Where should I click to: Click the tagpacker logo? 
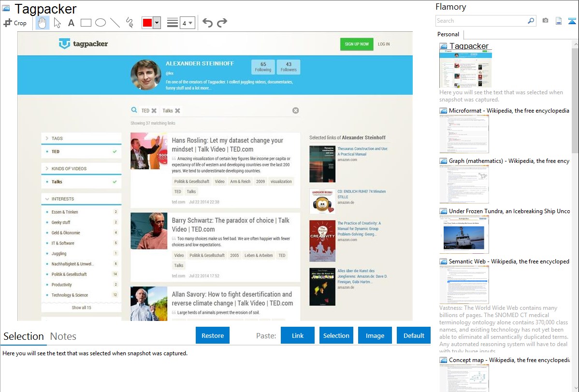(x=84, y=44)
